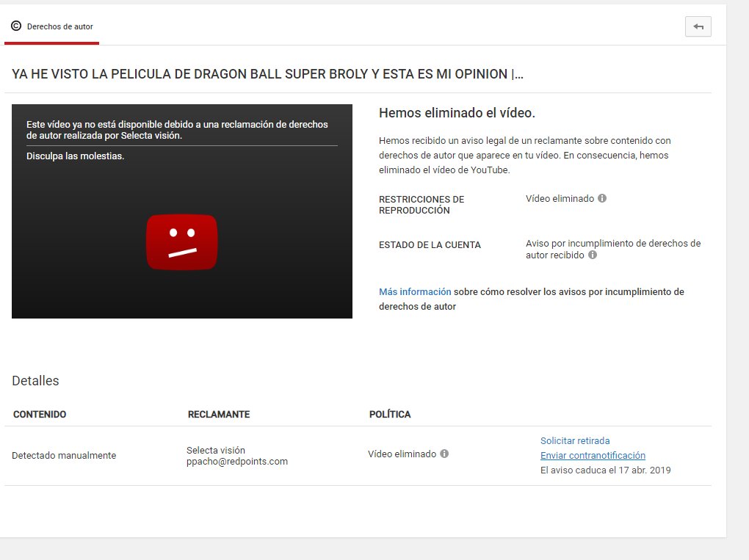Screen dimensions: 749x560
Task: Click the 'Detalles' section heading
Action: click(35, 380)
